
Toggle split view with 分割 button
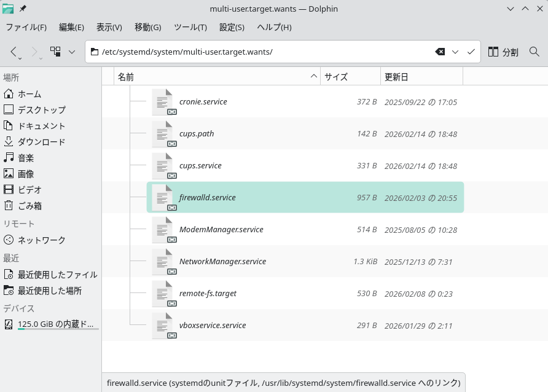tap(503, 52)
